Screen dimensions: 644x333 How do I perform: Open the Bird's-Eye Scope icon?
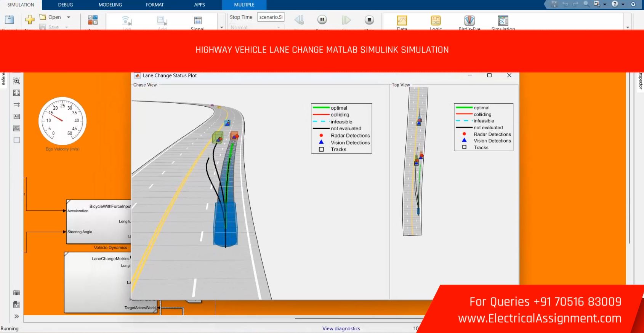[469, 20]
